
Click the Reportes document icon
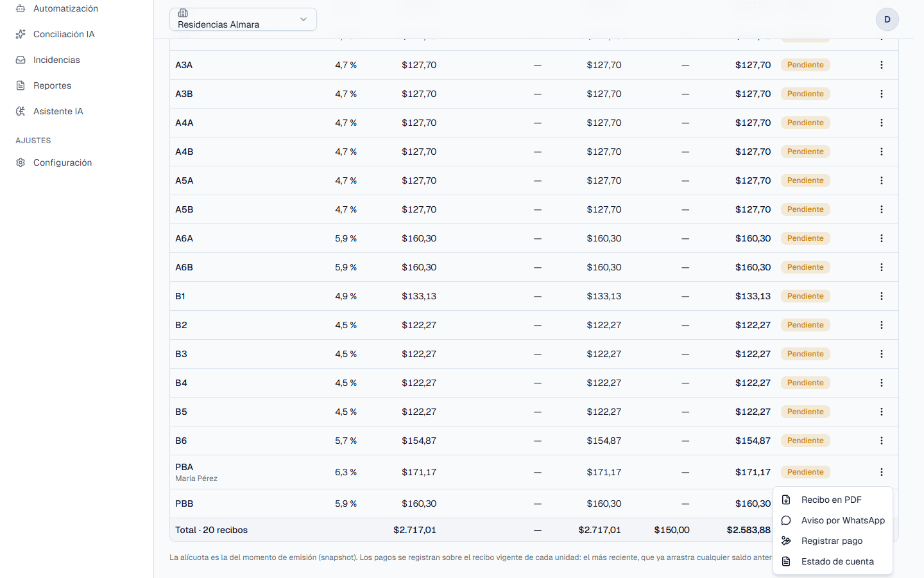click(x=21, y=85)
